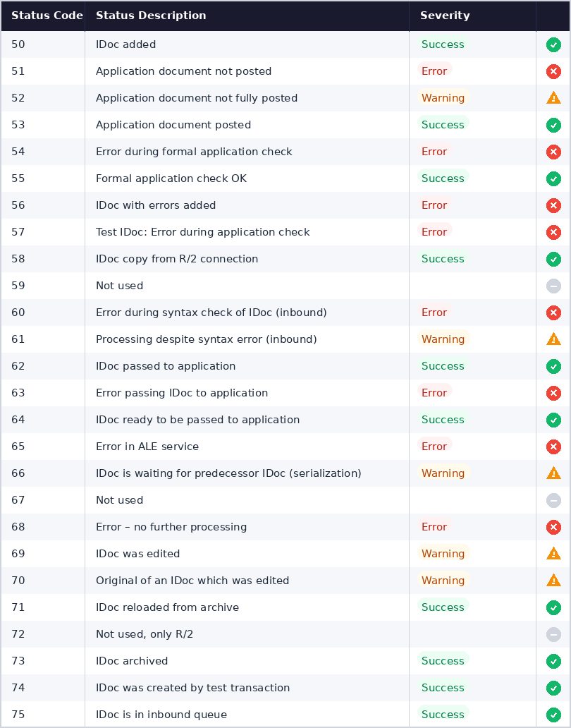Viewport: 571px width, 728px height.
Task: Select the Warning badge for IDoc was edited
Action: click(x=443, y=553)
